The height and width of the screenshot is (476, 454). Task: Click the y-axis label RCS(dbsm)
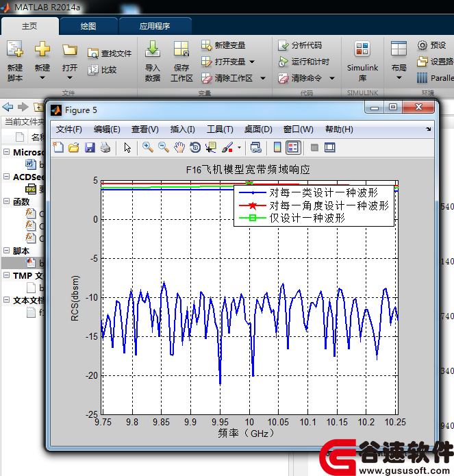pyautogui.click(x=75, y=298)
